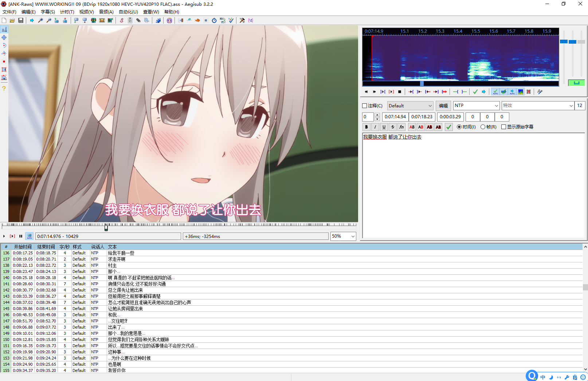
Task: Open the 音频(A) menu
Action: tap(106, 12)
